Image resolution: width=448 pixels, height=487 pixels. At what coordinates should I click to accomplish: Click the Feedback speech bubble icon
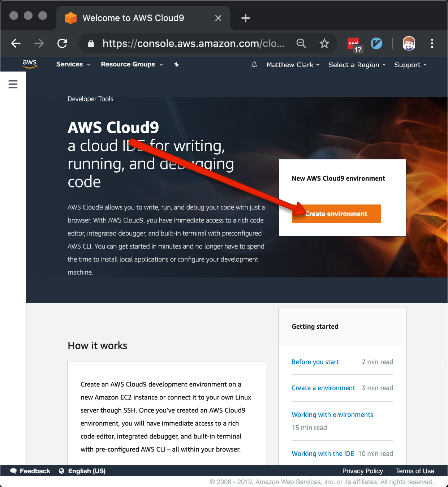click(x=14, y=471)
